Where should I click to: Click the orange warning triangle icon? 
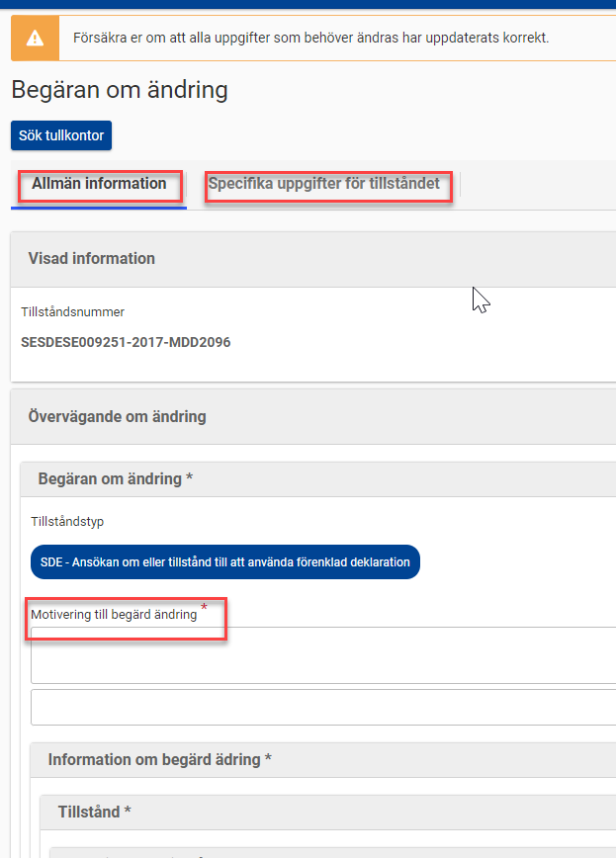click(x=35, y=38)
